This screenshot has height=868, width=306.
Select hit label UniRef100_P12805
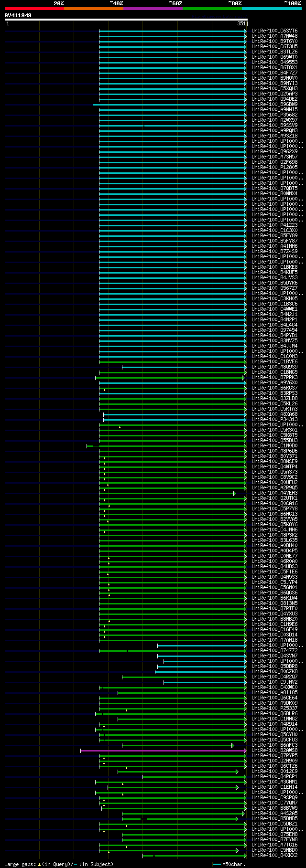point(274,168)
